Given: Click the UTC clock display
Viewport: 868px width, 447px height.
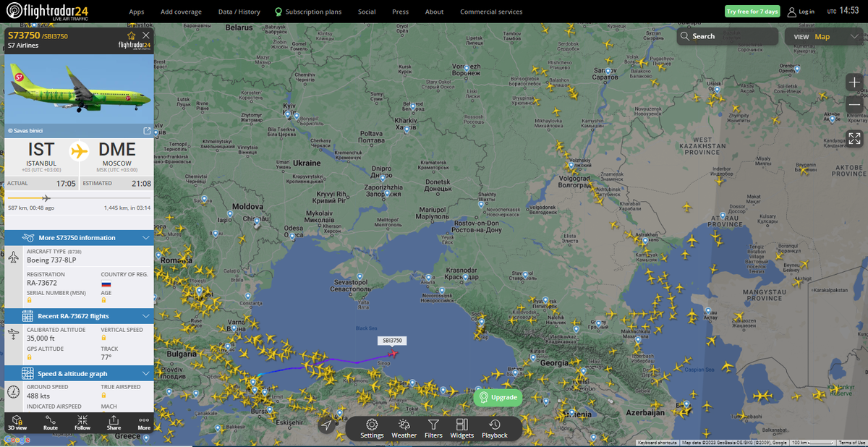Looking at the screenshot, I should tap(842, 11).
